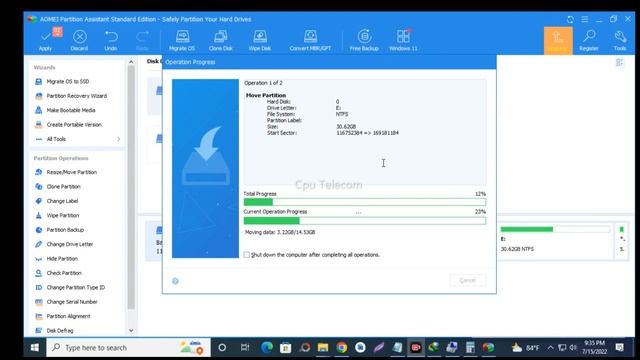
Task: Open Microsoft Store from taskbar
Action: coord(286,348)
